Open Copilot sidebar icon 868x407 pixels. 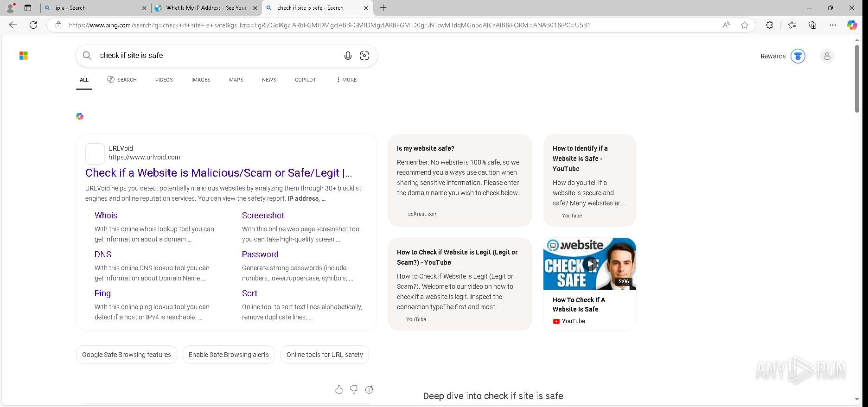tap(852, 25)
